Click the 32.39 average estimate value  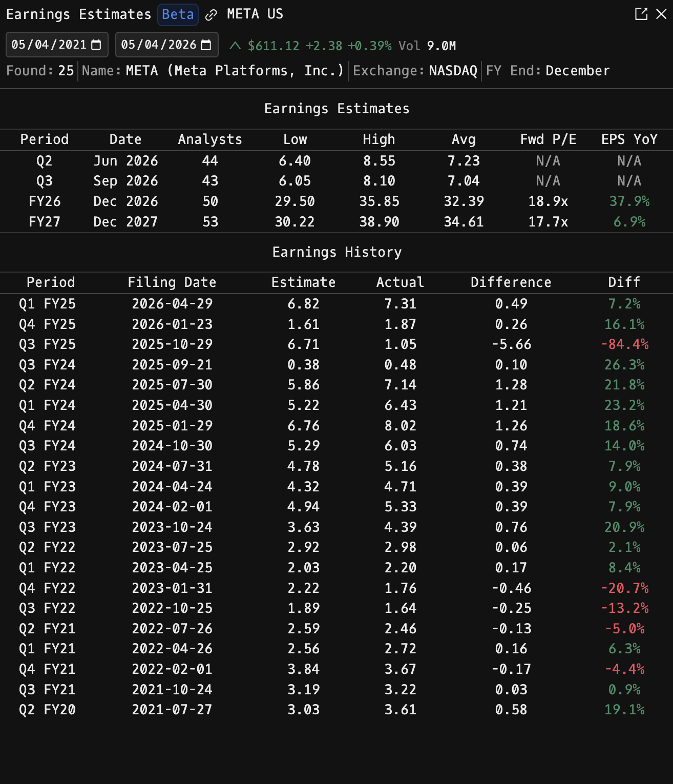(464, 201)
